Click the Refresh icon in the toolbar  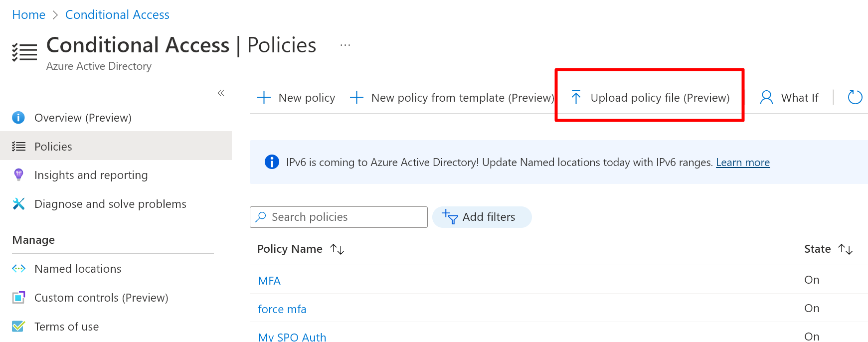(855, 97)
